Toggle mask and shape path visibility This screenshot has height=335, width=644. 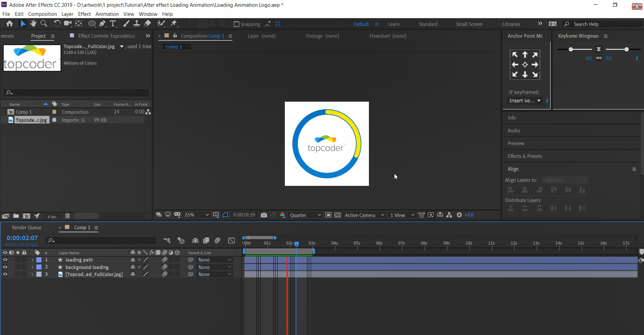(x=225, y=215)
